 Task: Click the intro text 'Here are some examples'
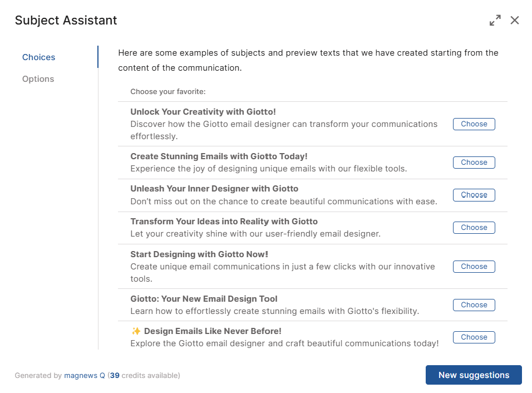(x=308, y=60)
